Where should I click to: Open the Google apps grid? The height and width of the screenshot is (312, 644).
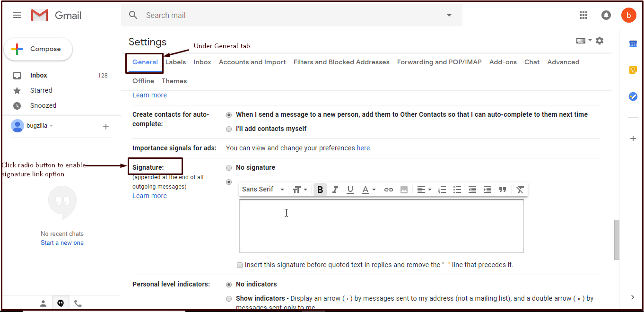tap(583, 15)
